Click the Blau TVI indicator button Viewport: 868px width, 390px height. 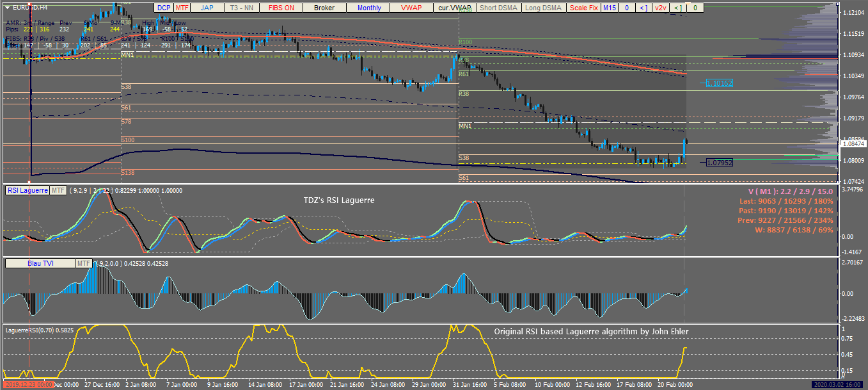[x=40, y=263]
